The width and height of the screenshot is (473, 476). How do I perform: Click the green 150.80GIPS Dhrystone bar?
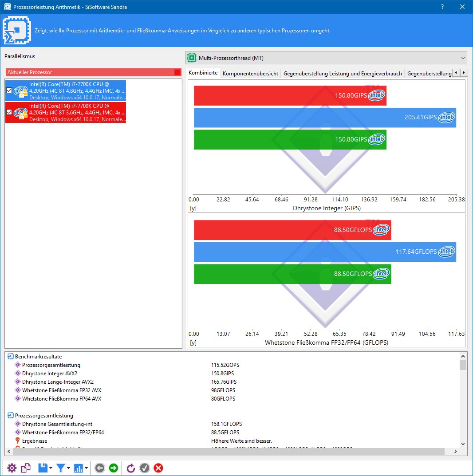click(x=290, y=140)
